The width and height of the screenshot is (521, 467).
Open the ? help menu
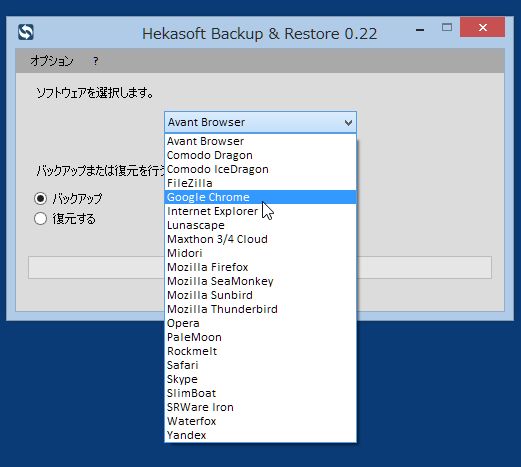[x=95, y=61]
